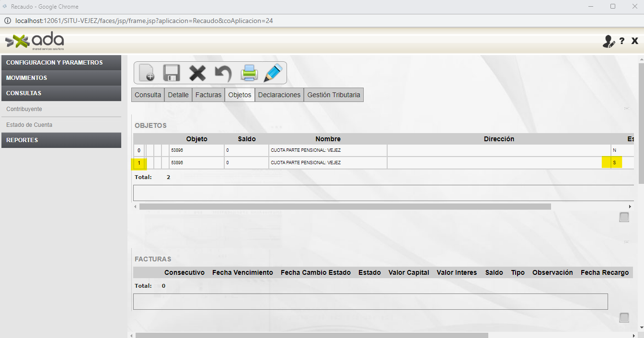
Task: Open the Gestión Tributaria tab
Action: click(x=333, y=95)
